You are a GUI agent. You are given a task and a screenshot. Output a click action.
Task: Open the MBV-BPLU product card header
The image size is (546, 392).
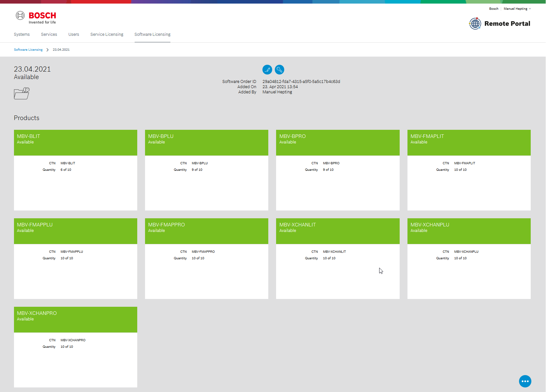coord(207,143)
